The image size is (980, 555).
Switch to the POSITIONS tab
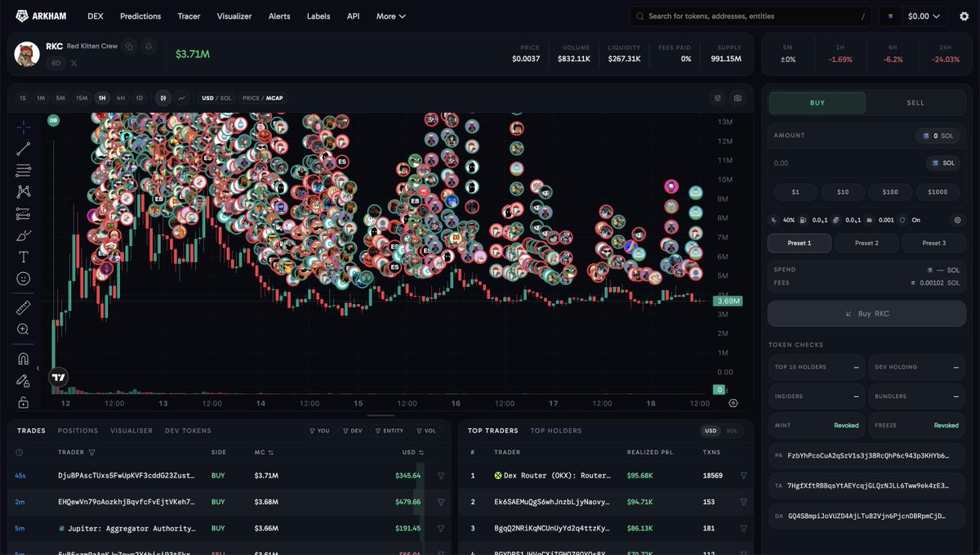pyautogui.click(x=78, y=431)
